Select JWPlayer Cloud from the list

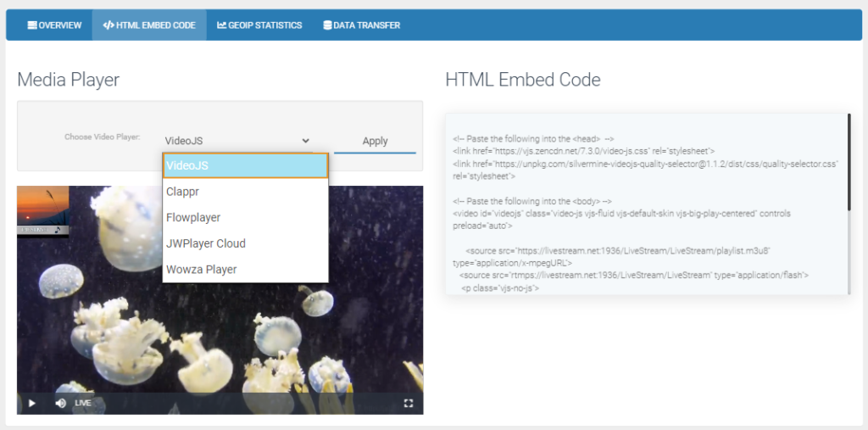point(245,243)
